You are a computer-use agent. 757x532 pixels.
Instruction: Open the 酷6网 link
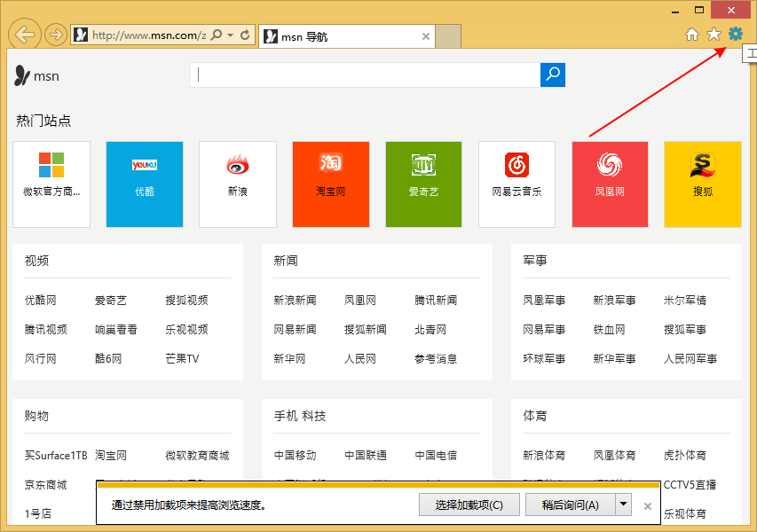coord(108,359)
